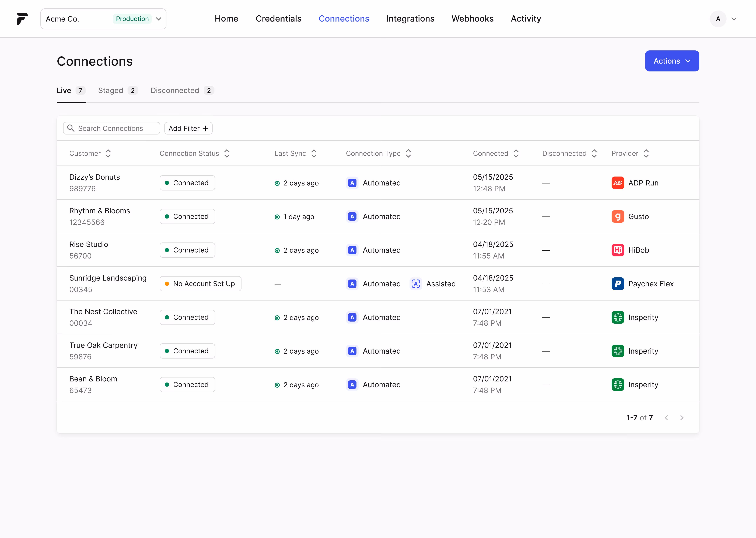The image size is (756, 538).
Task: Switch to the Staged tab
Action: click(x=111, y=90)
